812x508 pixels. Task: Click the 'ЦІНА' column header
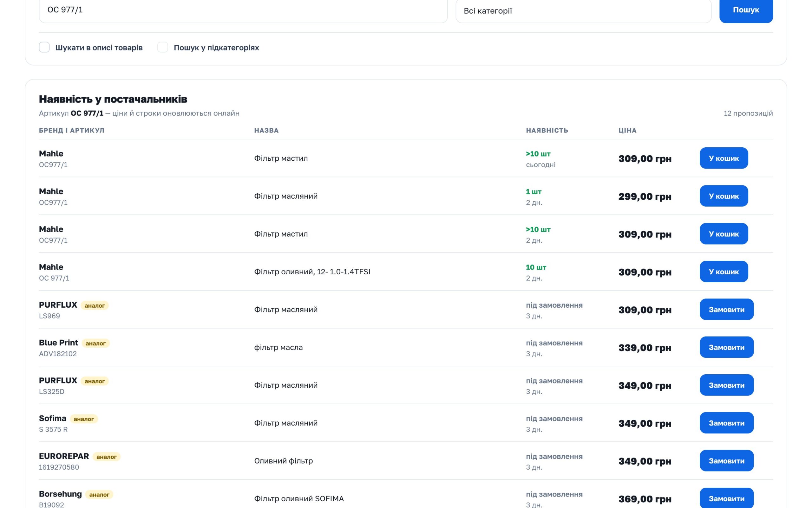(x=627, y=130)
